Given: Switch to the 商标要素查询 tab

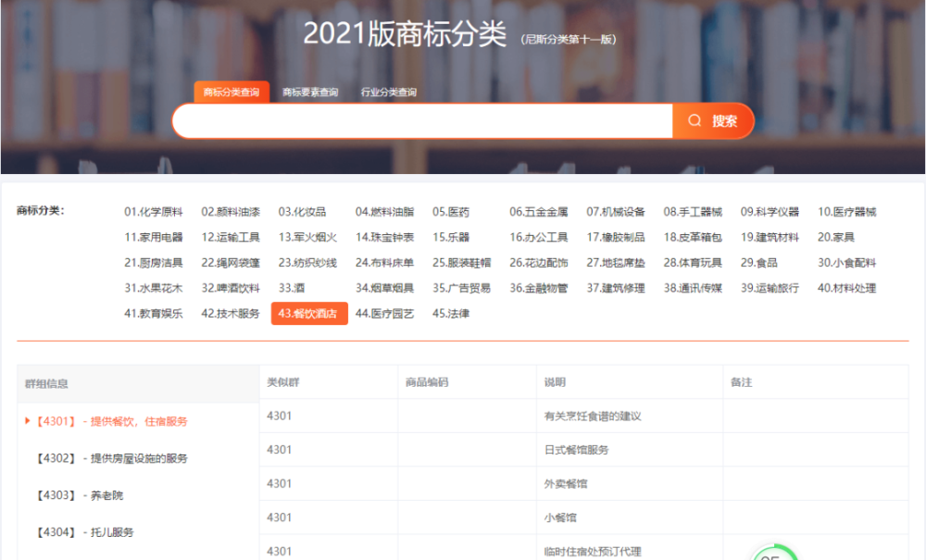Looking at the screenshot, I should (311, 92).
